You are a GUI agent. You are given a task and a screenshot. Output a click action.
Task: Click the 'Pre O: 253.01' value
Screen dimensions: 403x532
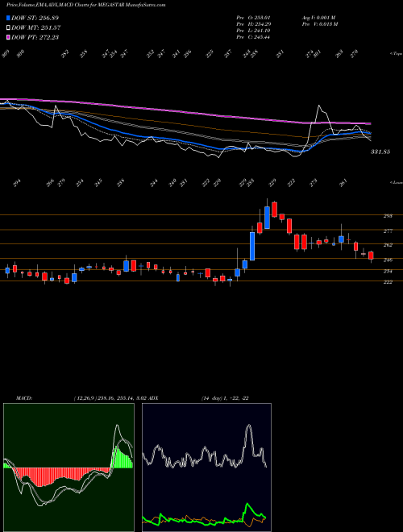[x=253, y=17]
